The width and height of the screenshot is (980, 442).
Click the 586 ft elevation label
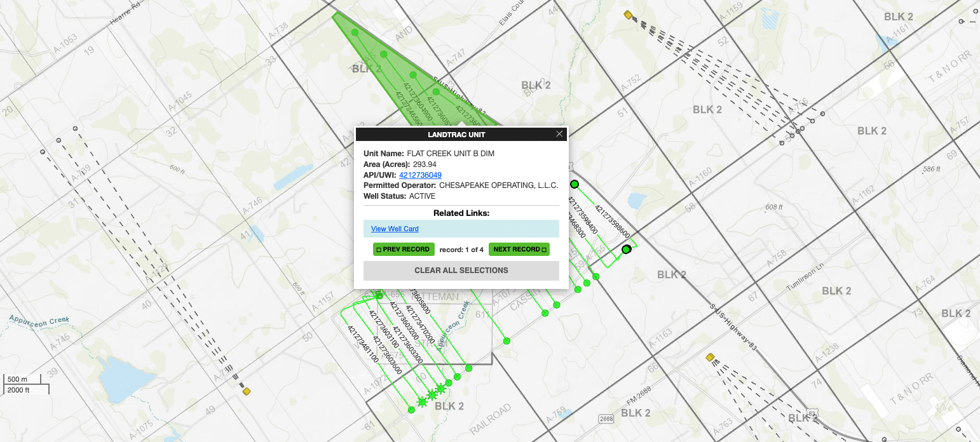pos(931,169)
